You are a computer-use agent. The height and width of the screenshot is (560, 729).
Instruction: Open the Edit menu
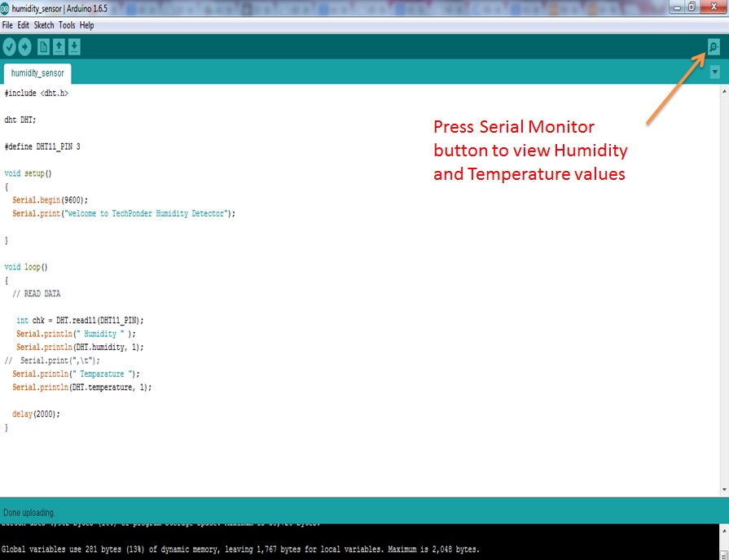(x=24, y=25)
